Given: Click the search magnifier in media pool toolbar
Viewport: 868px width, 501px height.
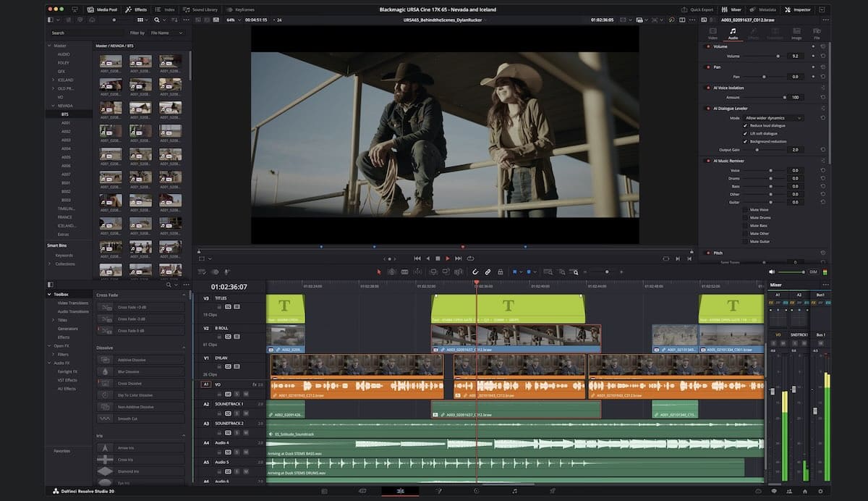Looking at the screenshot, I should (x=157, y=20).
